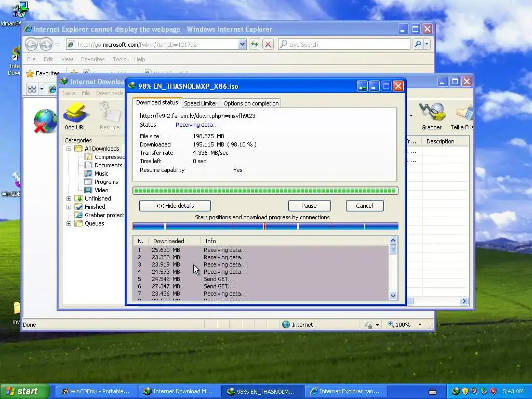Open the IE zoom level dropdown arrow
The width and height of the screenshot is (532, 399).
pos(420,325)
